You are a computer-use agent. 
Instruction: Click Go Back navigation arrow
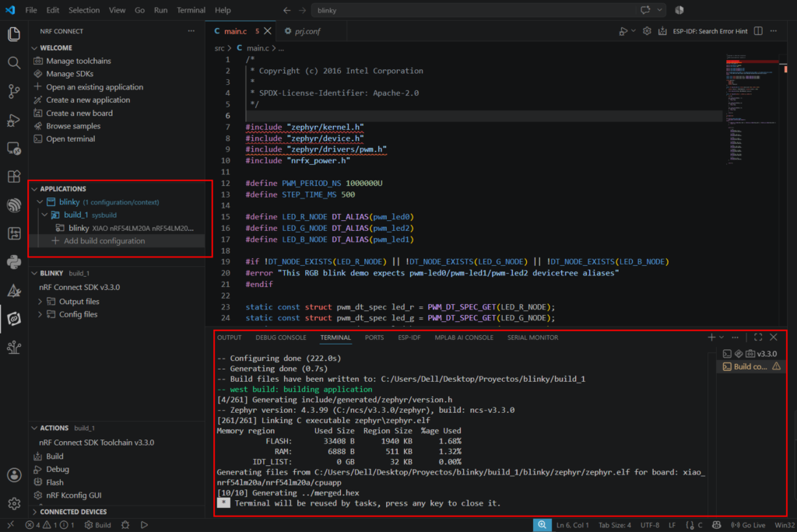286,10
